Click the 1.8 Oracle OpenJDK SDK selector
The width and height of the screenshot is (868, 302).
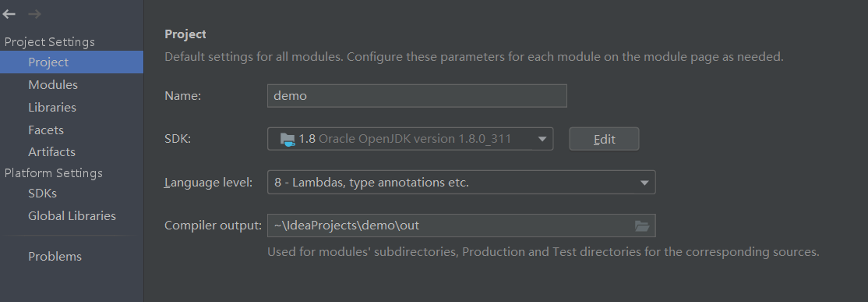tap(410, 139)
